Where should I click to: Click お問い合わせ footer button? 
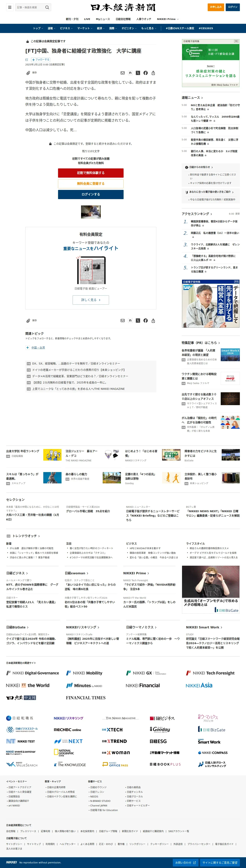185,863
